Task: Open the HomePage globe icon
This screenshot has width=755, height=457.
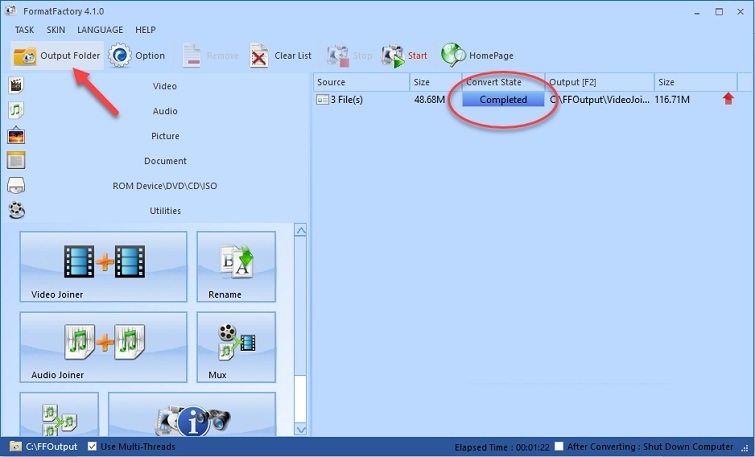Action: pyautogui.click(x=453, y=56)
